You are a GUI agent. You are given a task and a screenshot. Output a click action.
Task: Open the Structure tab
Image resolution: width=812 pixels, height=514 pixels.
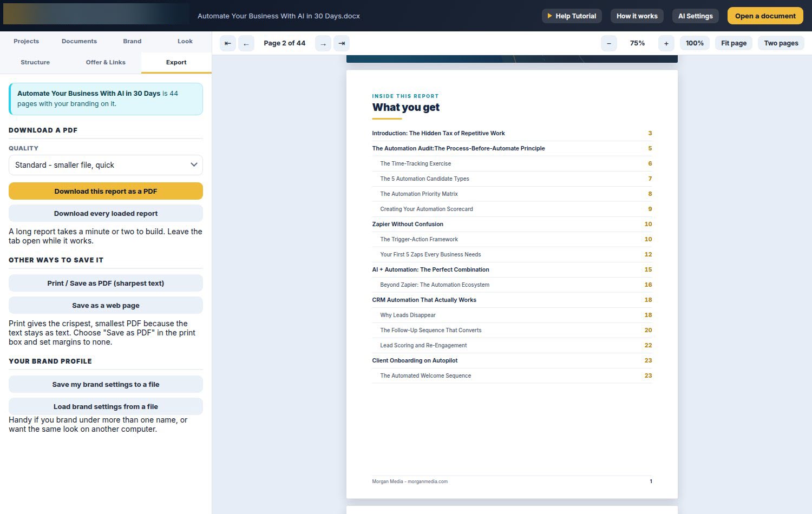35,62
